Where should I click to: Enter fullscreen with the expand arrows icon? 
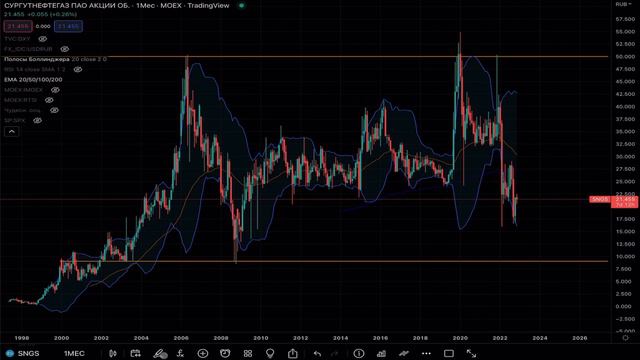pyautogui.click(x=471, y=353)
